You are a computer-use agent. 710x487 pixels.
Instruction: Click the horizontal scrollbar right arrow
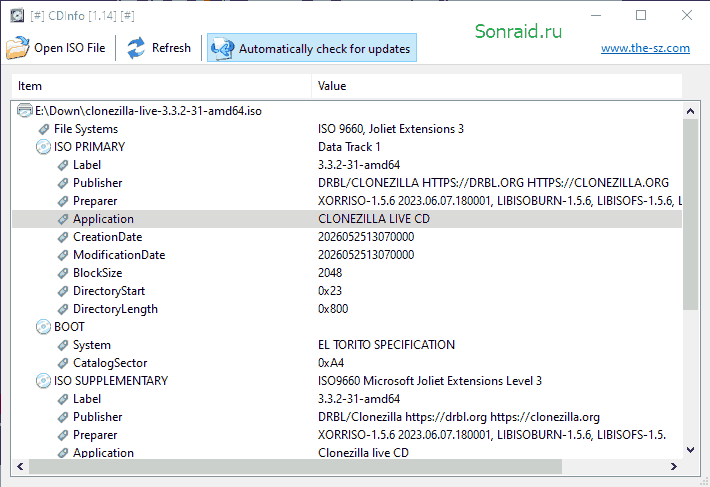[x=674, y=466]
